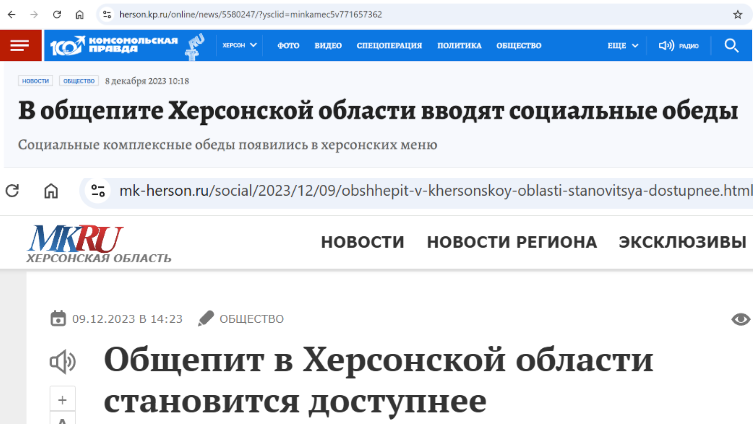Screen dimensions: 753x424
Task: Click the eye views icon on MK article
Action: pyautogui.click(x=741, y=319)
